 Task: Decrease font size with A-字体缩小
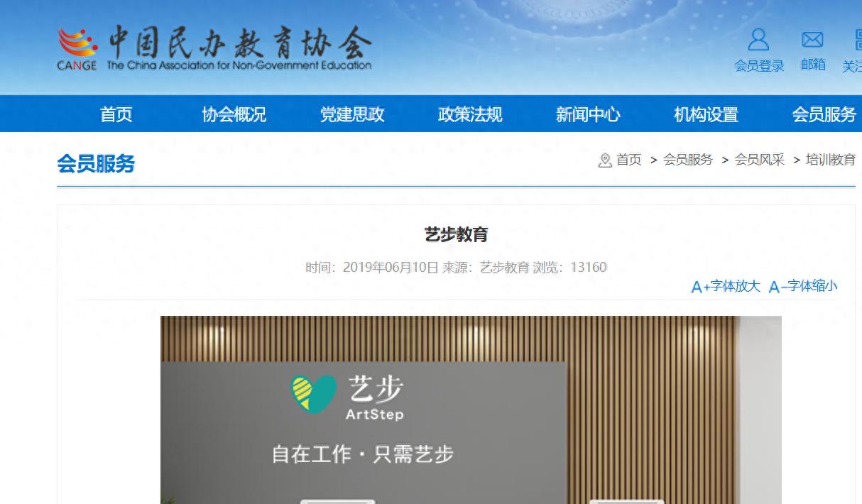[803, 286]
